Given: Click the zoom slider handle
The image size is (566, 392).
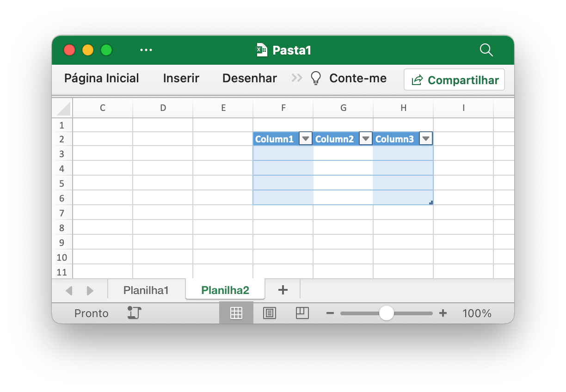Looking at the screenshot, I should point(386,313).
